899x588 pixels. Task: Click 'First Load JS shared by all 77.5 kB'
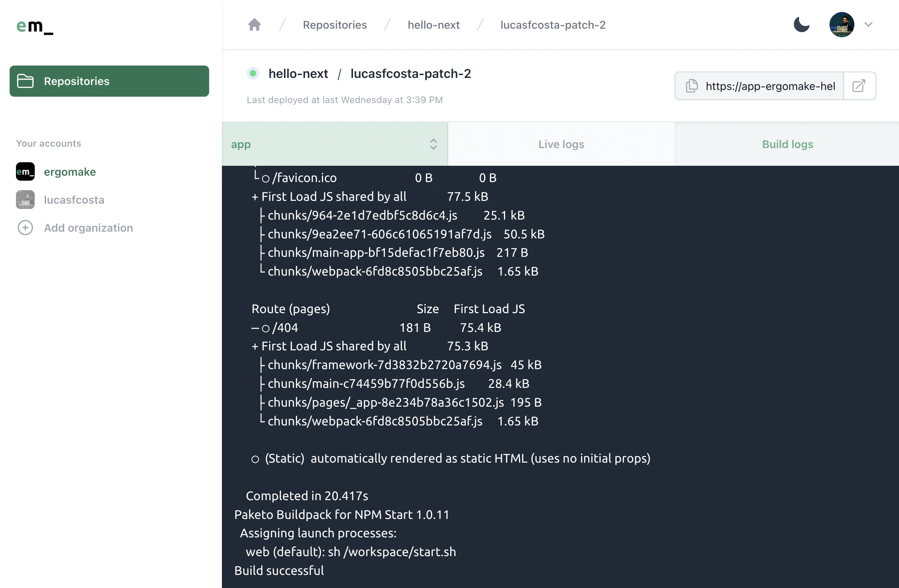click(370, 197)
